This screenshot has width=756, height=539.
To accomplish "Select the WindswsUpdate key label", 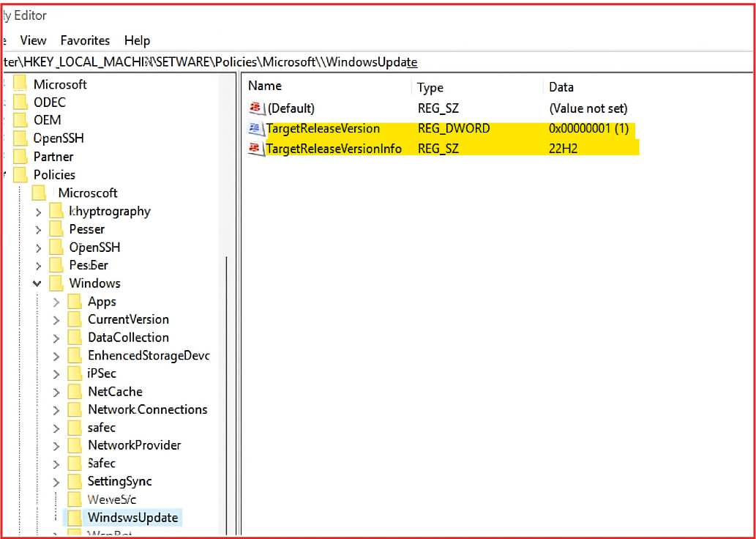I will point(133,518).
